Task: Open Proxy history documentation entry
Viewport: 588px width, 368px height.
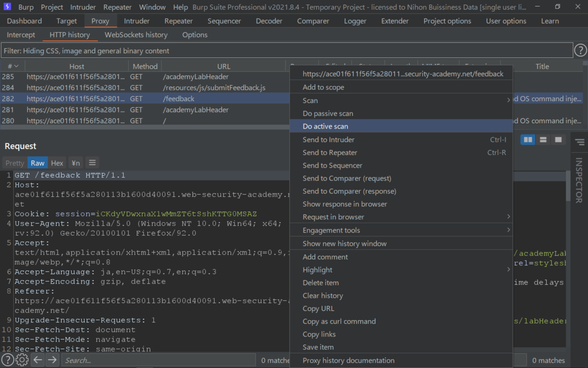Action: pyautogui.click(x=401, y=361)
